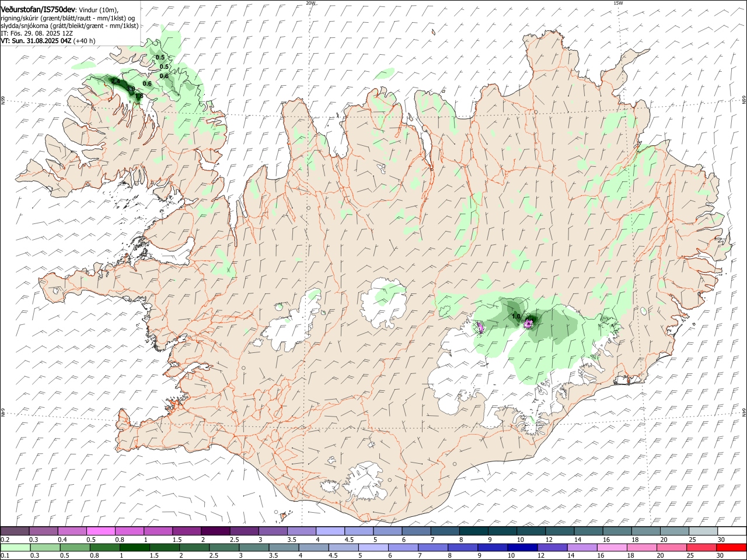
Task: Click the 'Vindur (10m)' description text
Action: click(99, 10)
